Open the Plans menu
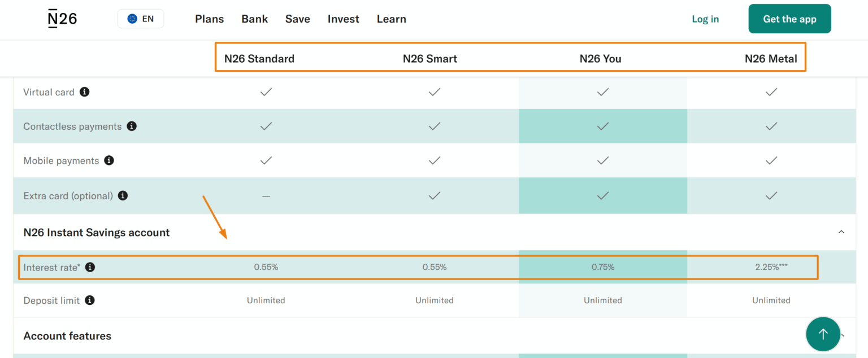Viewport: 868px width, 358px height. (209, 19)
